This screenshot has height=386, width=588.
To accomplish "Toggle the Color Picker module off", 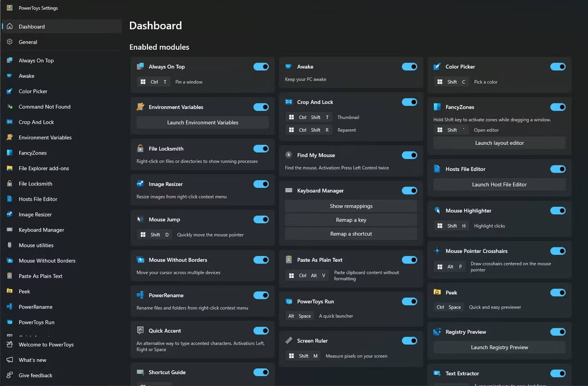I will tap(558, 67).
